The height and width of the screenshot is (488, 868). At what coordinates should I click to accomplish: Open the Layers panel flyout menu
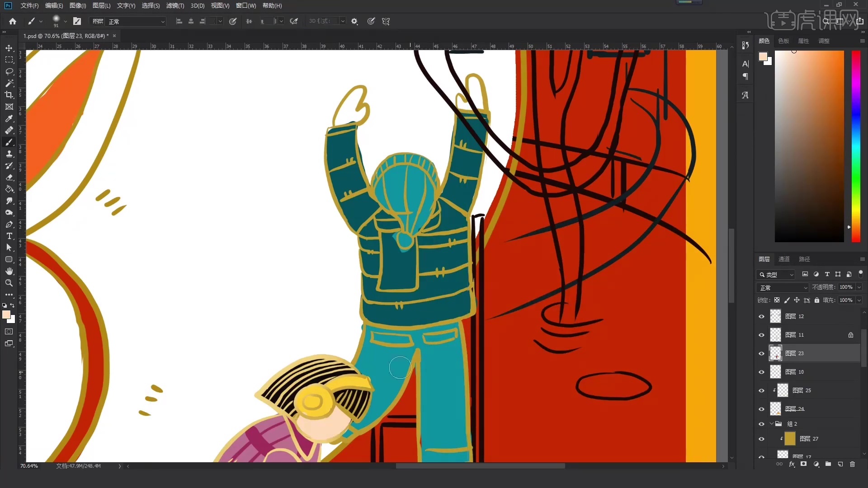(x=863, y=259)
